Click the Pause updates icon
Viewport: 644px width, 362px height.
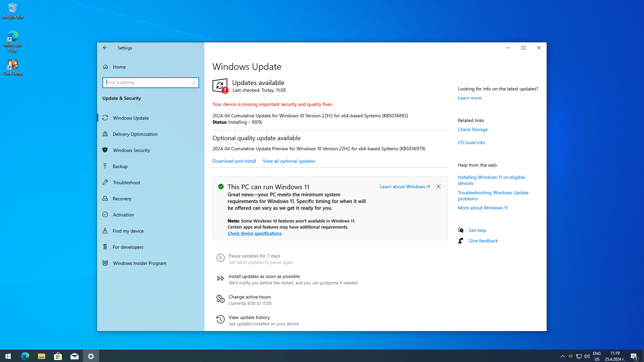pyautogui.click(x=221, y=258)
